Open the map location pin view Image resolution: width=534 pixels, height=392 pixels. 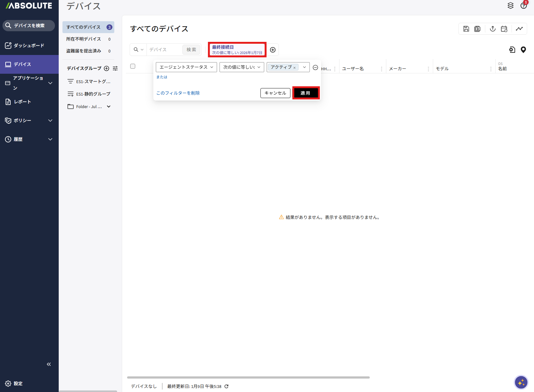[x=523, y=50]
